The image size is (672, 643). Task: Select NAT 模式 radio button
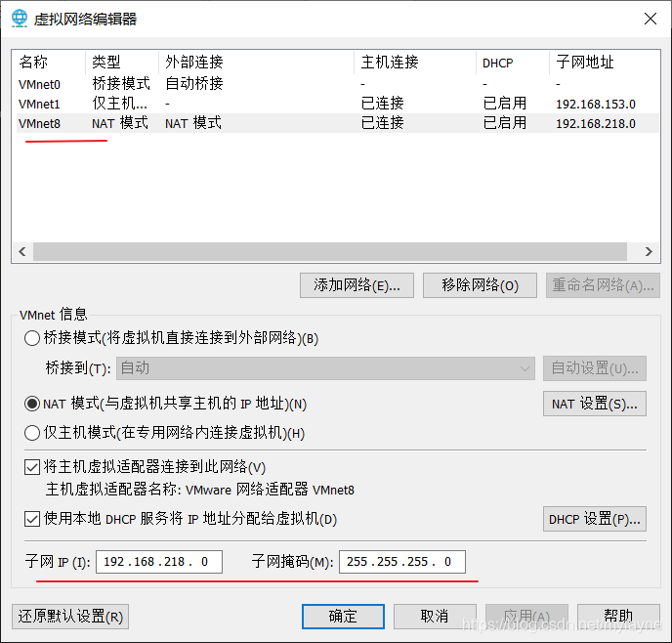[x=32, y=404]
